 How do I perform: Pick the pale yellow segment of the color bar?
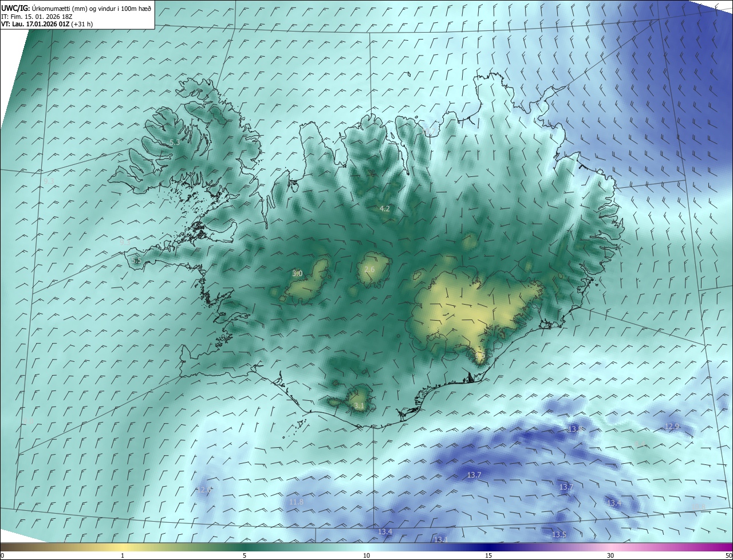click(x=123, y=548)
